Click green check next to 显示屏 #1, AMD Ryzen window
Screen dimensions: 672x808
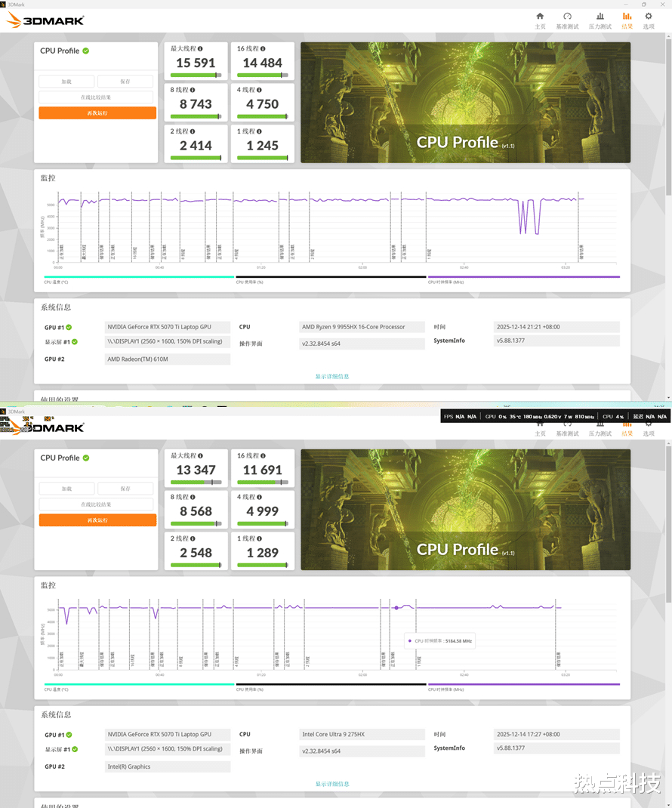(75, 341)
